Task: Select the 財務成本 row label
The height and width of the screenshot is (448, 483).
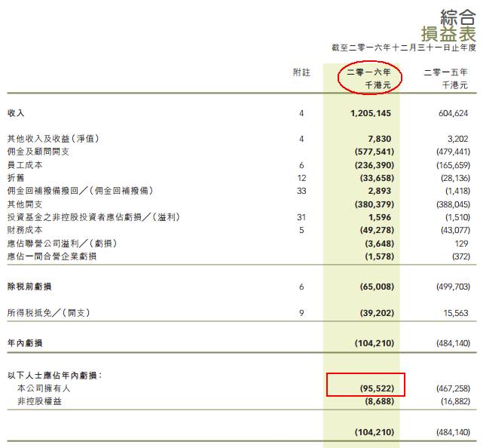Action: tap(25, 230)
